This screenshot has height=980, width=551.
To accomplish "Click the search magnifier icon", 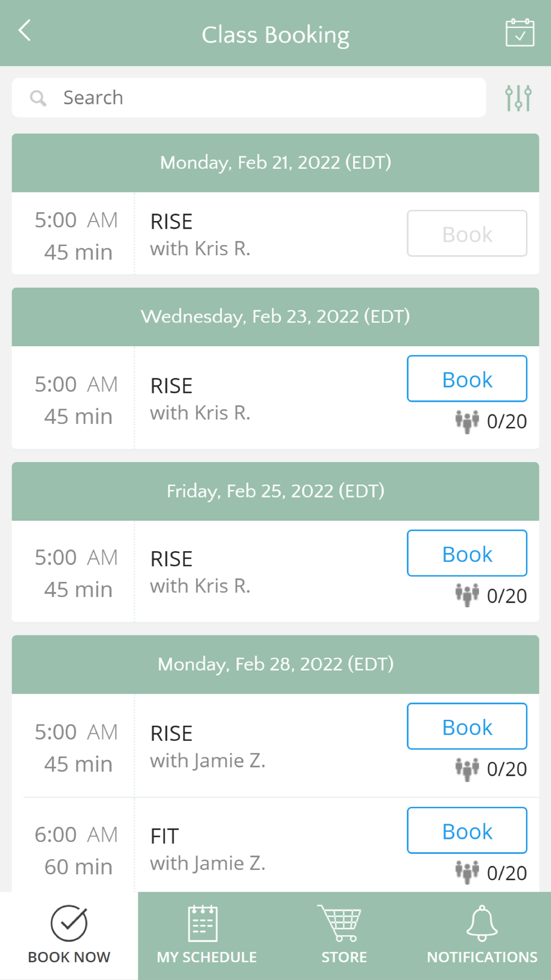I will (x=38, y=98).
